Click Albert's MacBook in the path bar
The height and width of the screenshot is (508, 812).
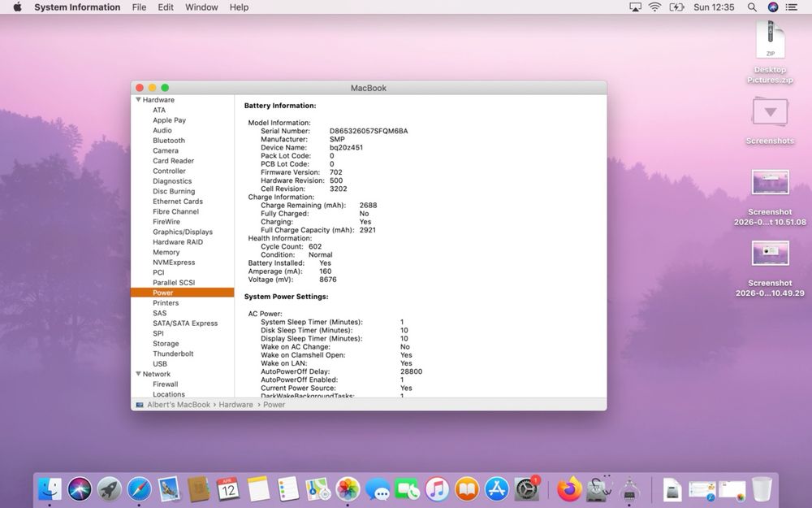point(179,405)
